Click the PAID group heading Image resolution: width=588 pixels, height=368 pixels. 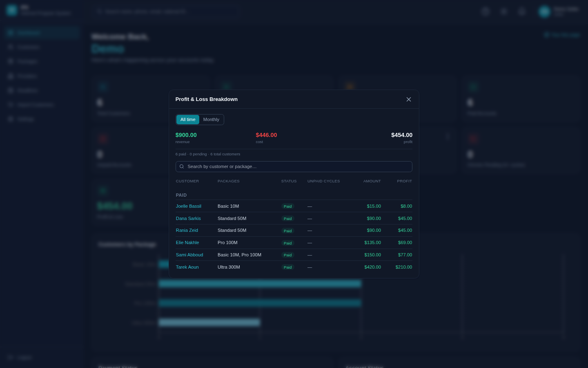(x=181, y=195)
